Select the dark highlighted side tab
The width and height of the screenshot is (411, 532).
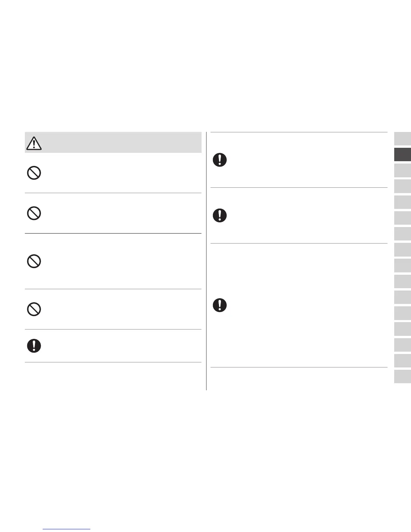click(402, 154)
